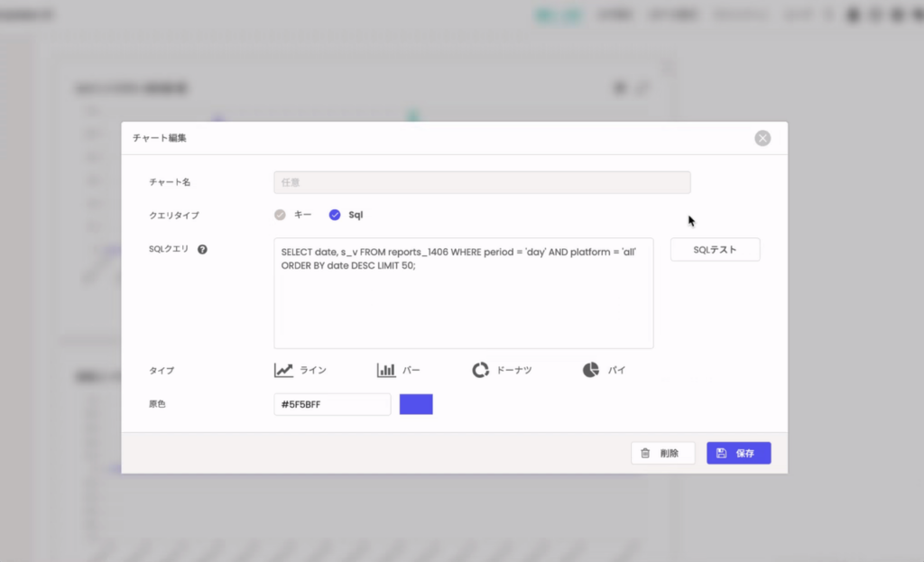Click the バー chart type label
924x562 pixels.
pyautogui.click(x=411, y=370)
